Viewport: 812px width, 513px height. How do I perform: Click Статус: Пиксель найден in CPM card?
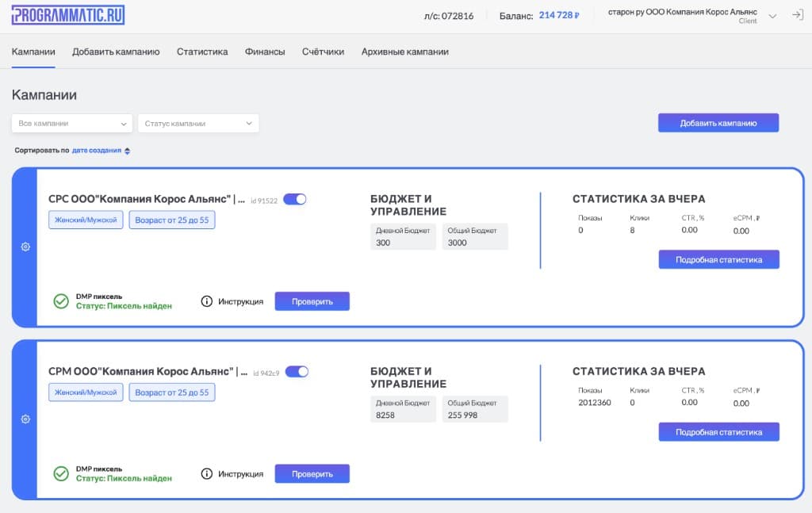[x=124, y=478]
